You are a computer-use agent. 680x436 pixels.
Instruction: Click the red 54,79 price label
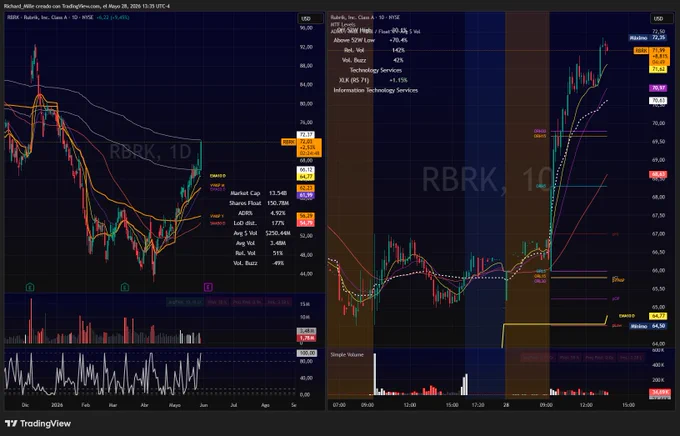(306, 223)
